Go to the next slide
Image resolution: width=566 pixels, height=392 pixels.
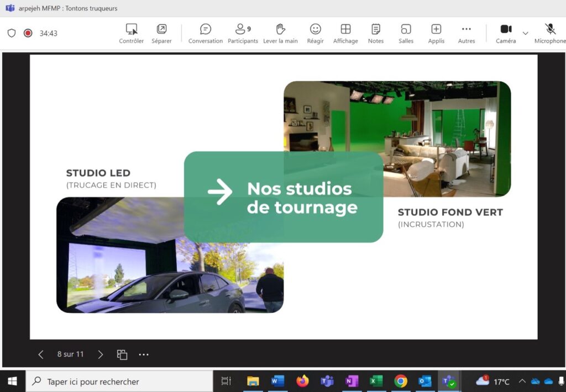point(100,354)
